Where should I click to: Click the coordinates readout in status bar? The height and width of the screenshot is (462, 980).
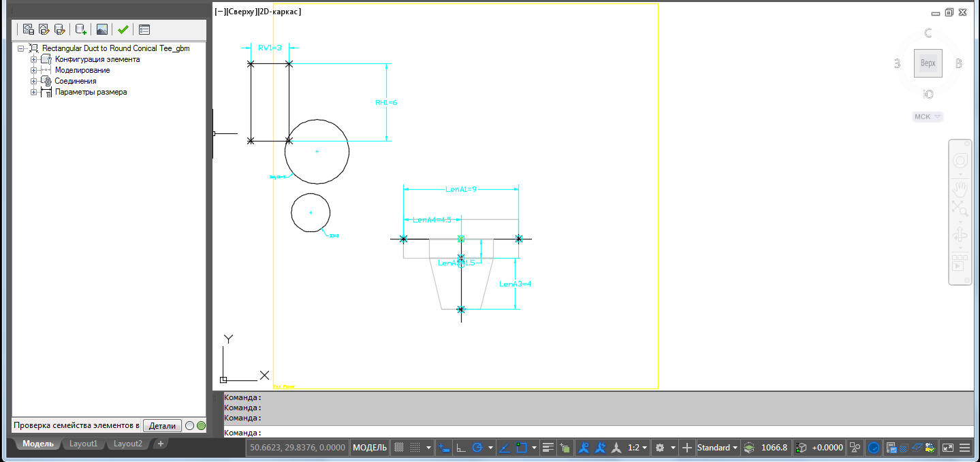[298, 448]
